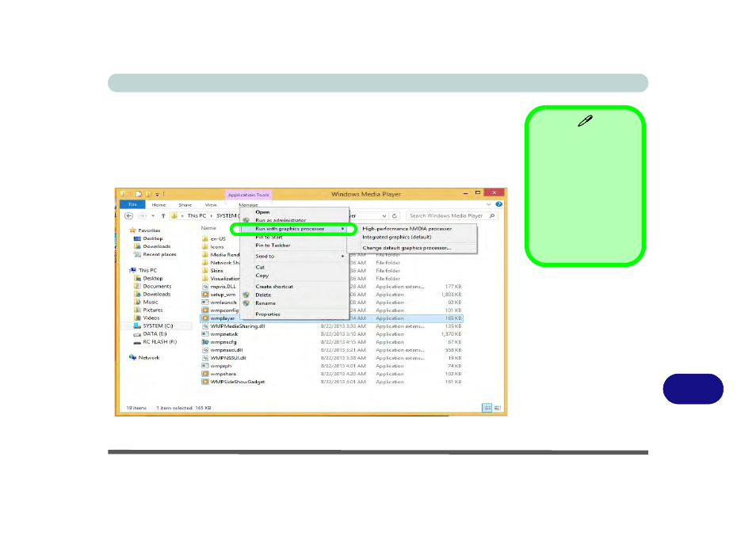
Task: Click the en-US folder icon
Action: pos(205,238)
